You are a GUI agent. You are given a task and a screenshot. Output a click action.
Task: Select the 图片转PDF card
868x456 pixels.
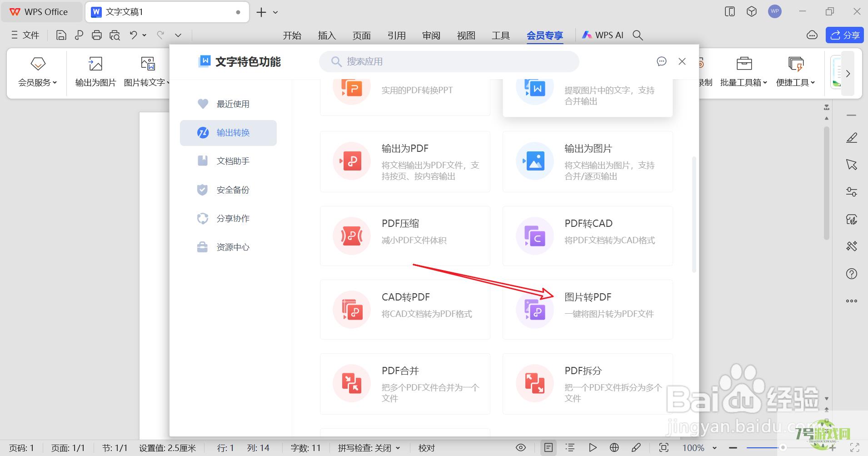click(x=588, y=310)
